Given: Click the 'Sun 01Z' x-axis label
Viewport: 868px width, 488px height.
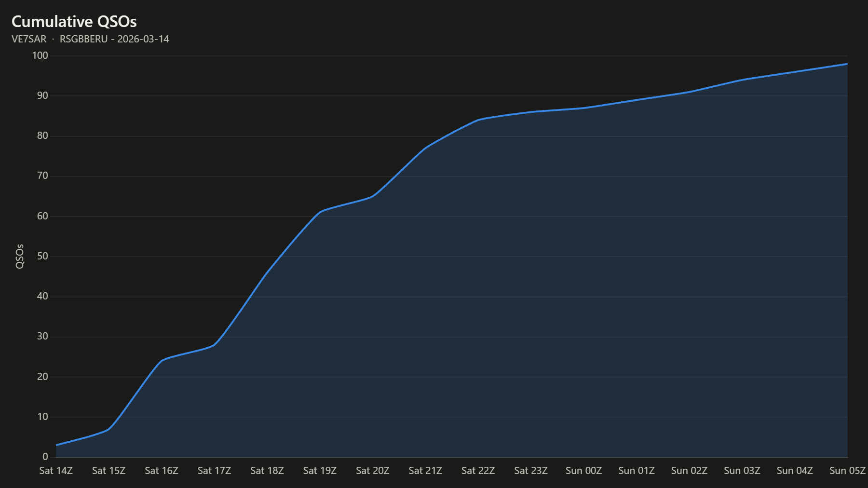Looking at the screenshot, I should (637, 471).
